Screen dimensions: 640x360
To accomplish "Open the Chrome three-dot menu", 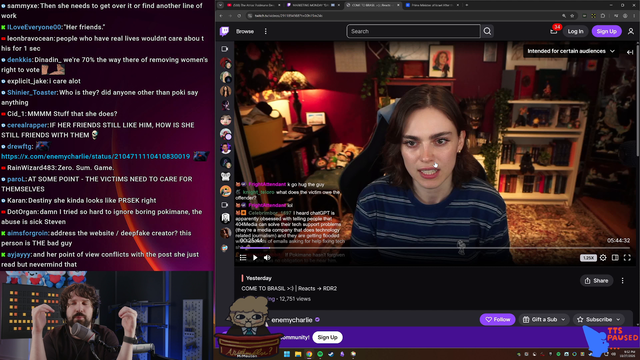I will click(635, 16).
